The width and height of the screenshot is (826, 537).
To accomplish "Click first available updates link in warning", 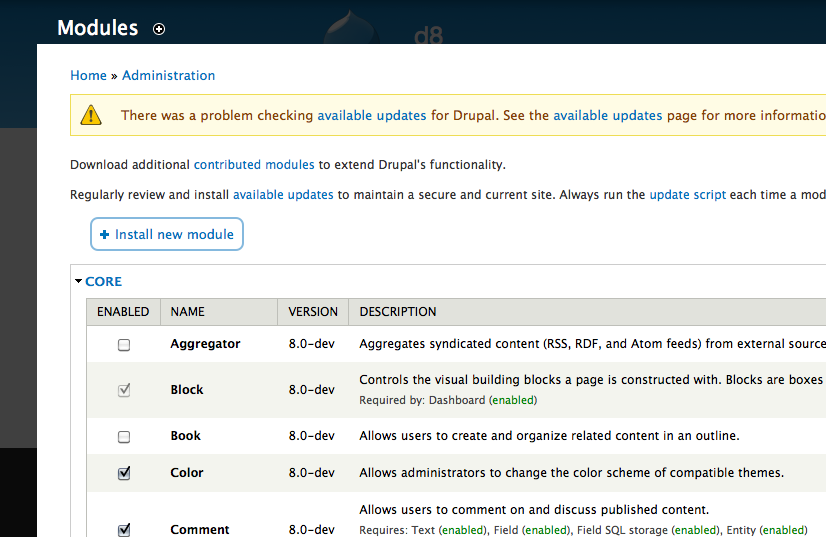I will point(372,115).
